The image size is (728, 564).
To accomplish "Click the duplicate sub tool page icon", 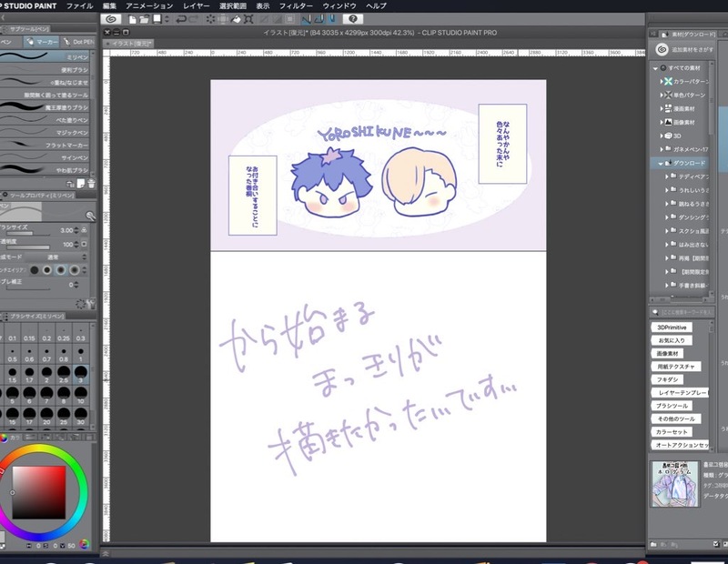I will click(x=81, y=184).
